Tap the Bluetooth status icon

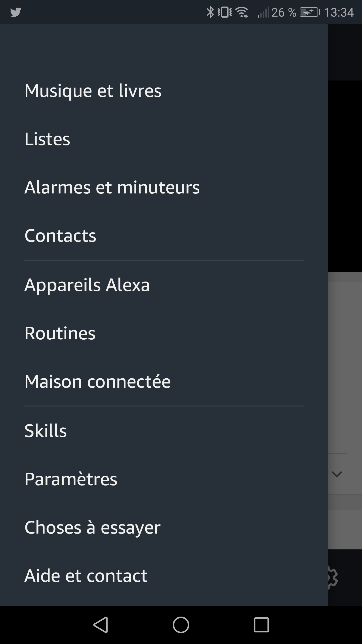pos(210,12)
